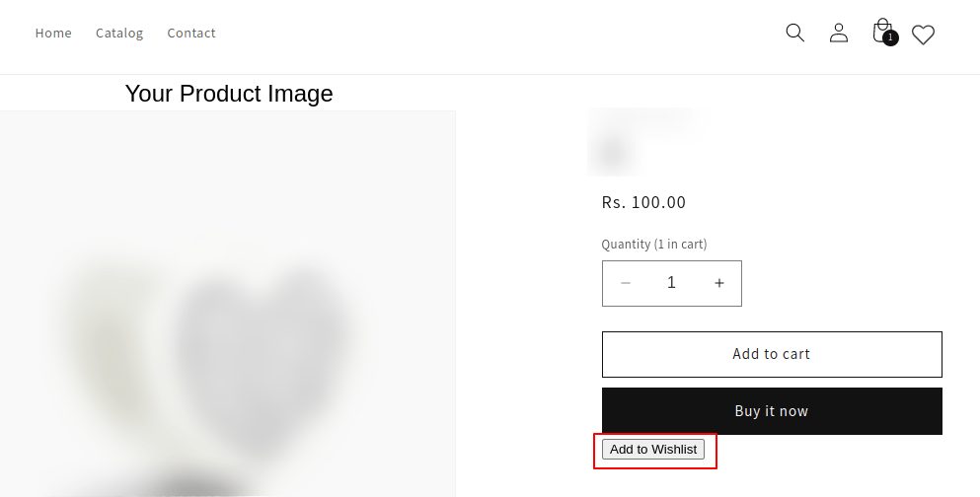Click the Buy it now button
Image resolution: width=980 pixels, height=497 pixels.
[x=772, y=411]
